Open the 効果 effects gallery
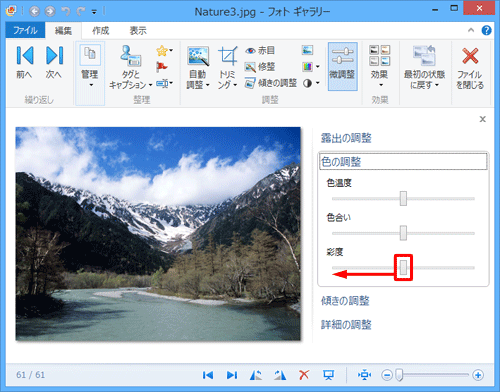The image size is (500, 392). (x=380, y=65)
